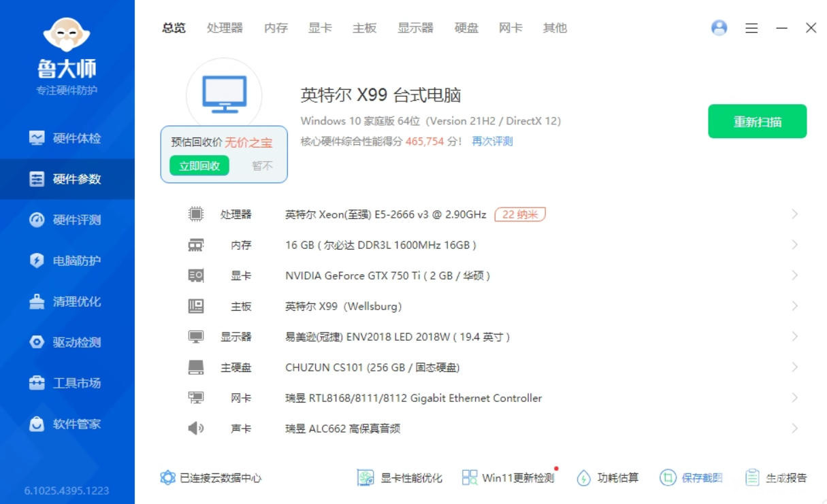The image size is (827, 504).
Task: Click the user account avatar icon
Action: [719, 28]
